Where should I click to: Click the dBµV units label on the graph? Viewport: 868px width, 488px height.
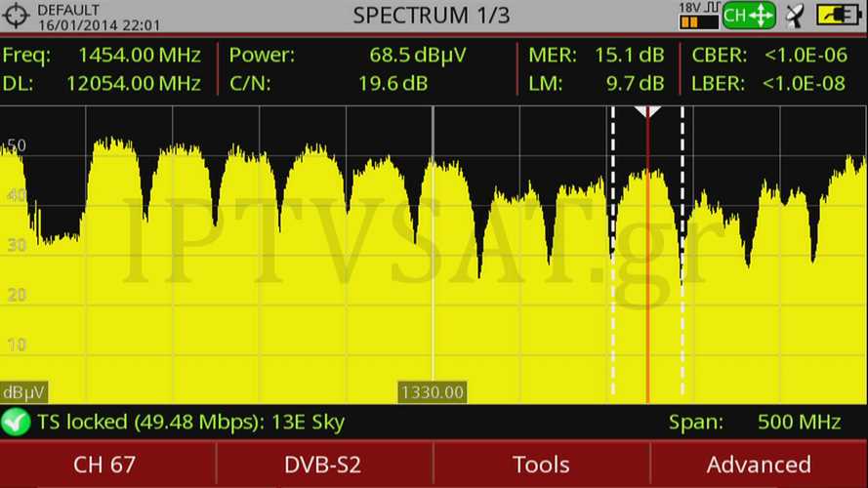[23, 392]
